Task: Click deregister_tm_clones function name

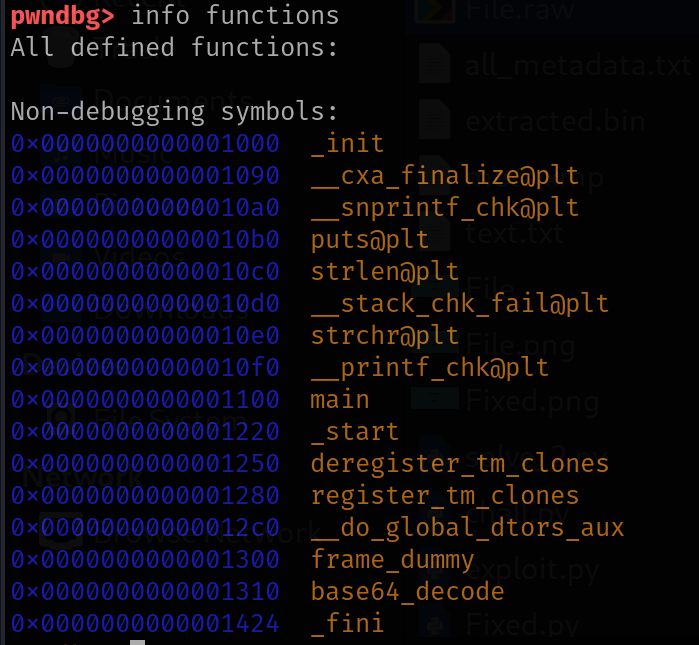Action: coord(460,464)
